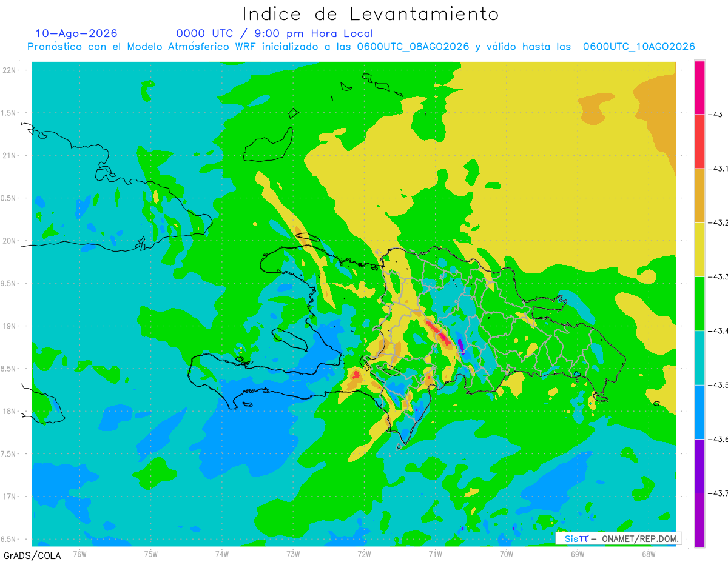Click the '6.5N' latitude label
This screenshot has height=562, width=728.
9,539
